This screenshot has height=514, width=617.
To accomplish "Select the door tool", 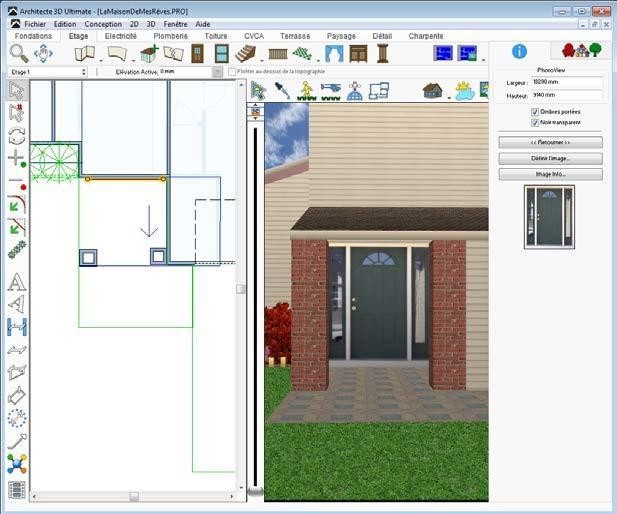I will [197, 53].
